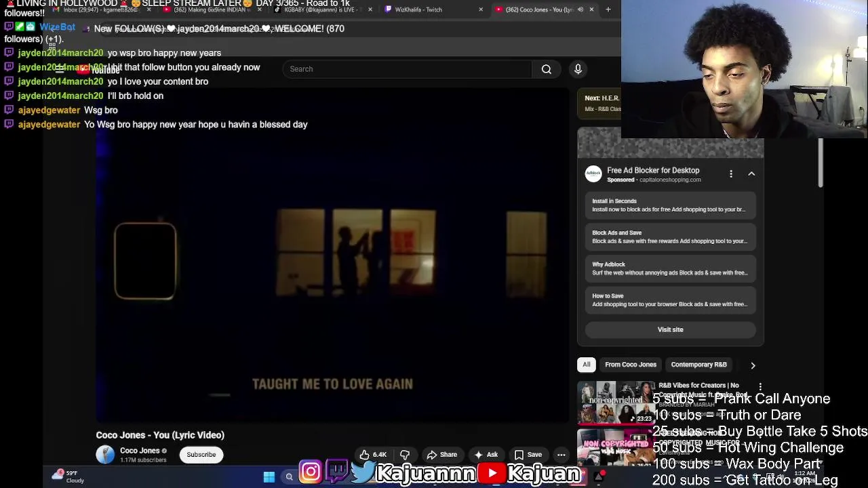
Task: Open the Block Ads and Save ad link
Action: (670, 237)
